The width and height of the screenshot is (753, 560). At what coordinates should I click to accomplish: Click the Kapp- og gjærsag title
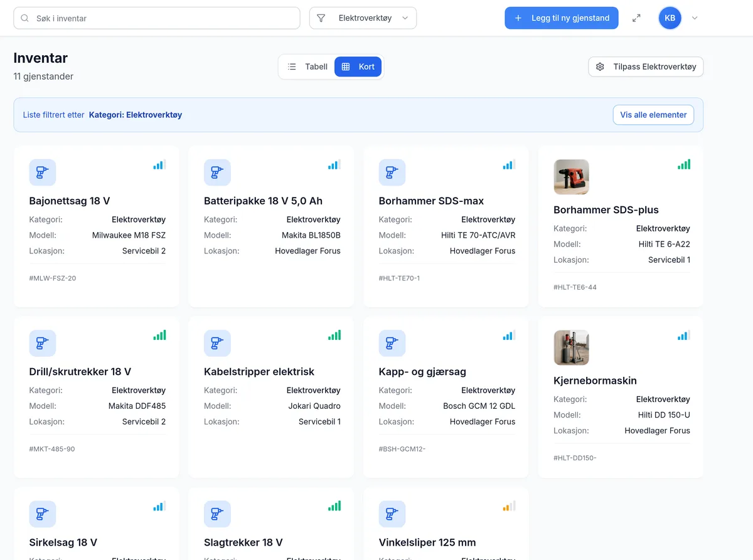[x=422, y=371]
